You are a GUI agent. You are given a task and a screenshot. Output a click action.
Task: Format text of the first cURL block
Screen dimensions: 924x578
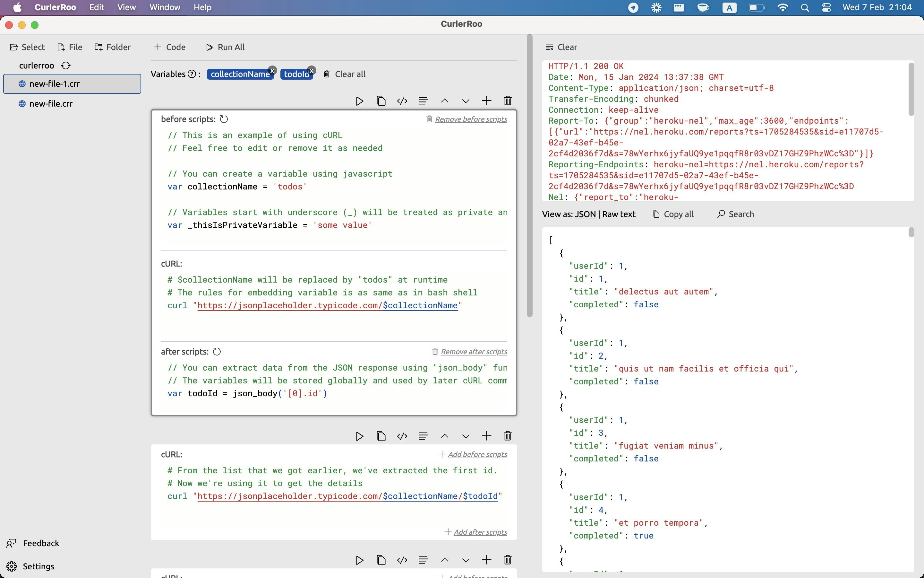click(x=423, y=101)
